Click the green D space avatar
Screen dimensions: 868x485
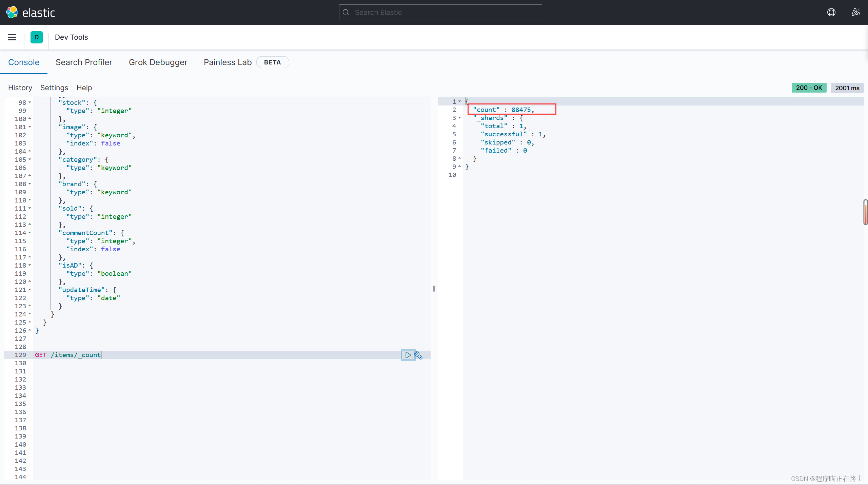click(x=37, y=37)
